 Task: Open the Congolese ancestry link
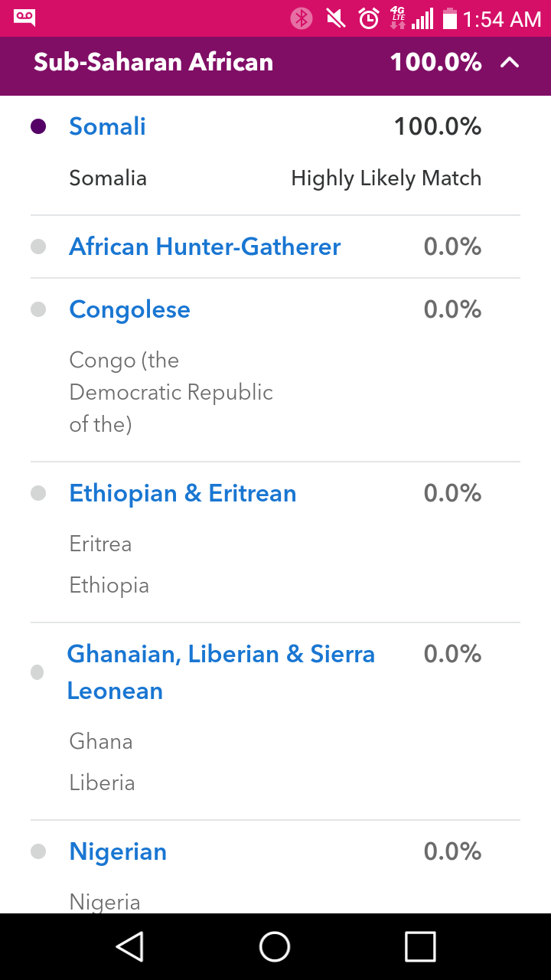point(129,309)
